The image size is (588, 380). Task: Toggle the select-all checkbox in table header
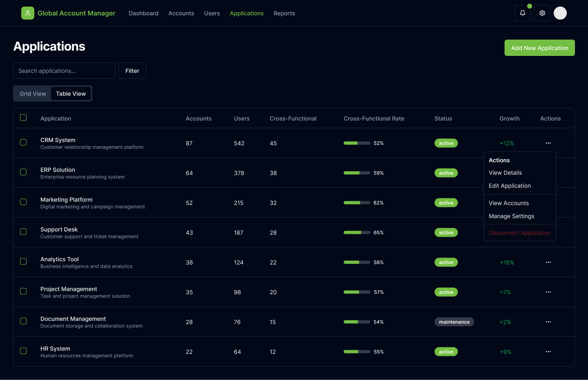coord(23,118)
